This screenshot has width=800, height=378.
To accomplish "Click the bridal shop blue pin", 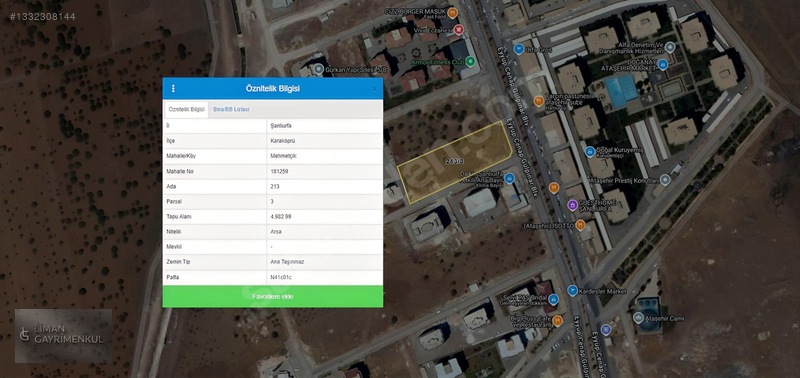I will 554,299.
